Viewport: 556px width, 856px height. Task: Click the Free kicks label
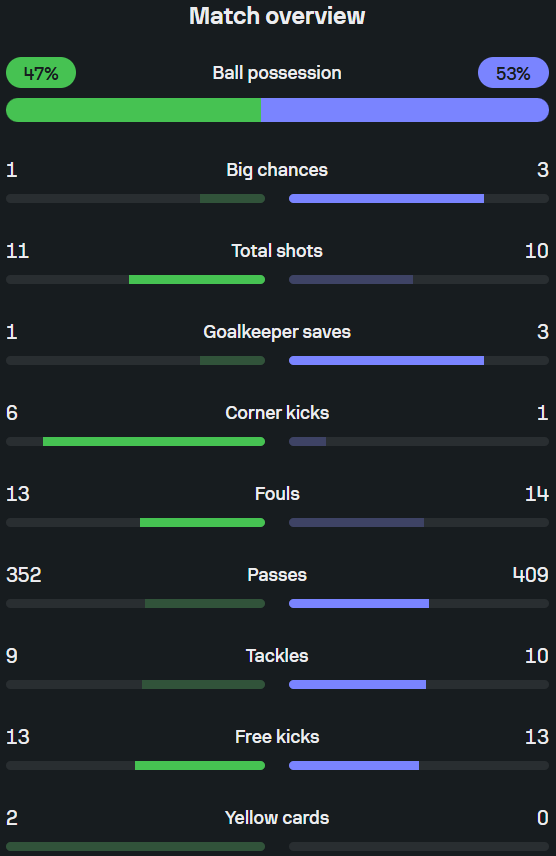(x=277, y=736)
